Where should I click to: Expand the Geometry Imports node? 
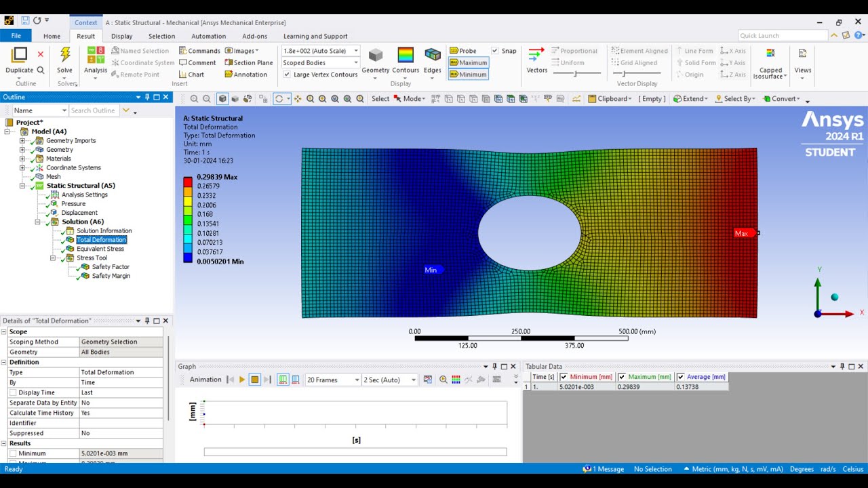(22, 141)
